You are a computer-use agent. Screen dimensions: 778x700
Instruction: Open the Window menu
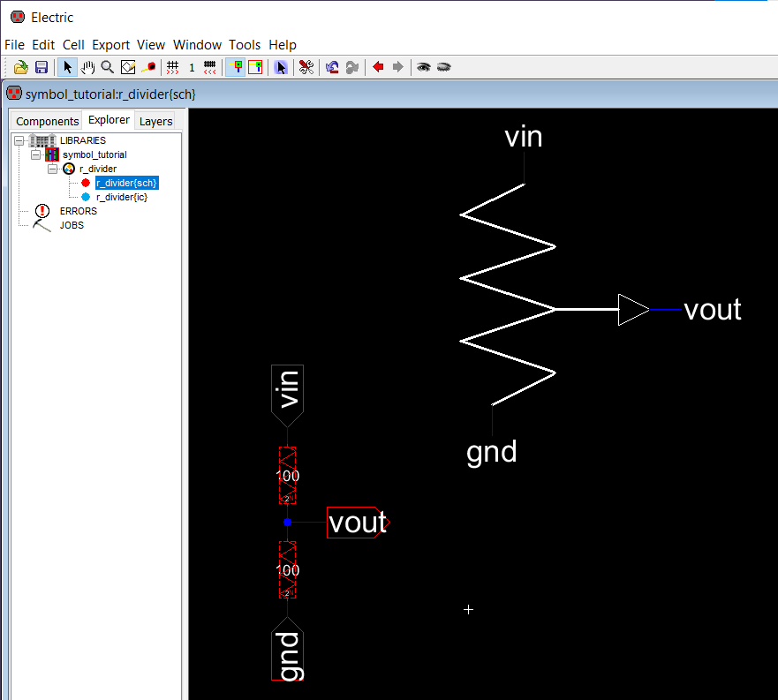(x=197, y=45)
